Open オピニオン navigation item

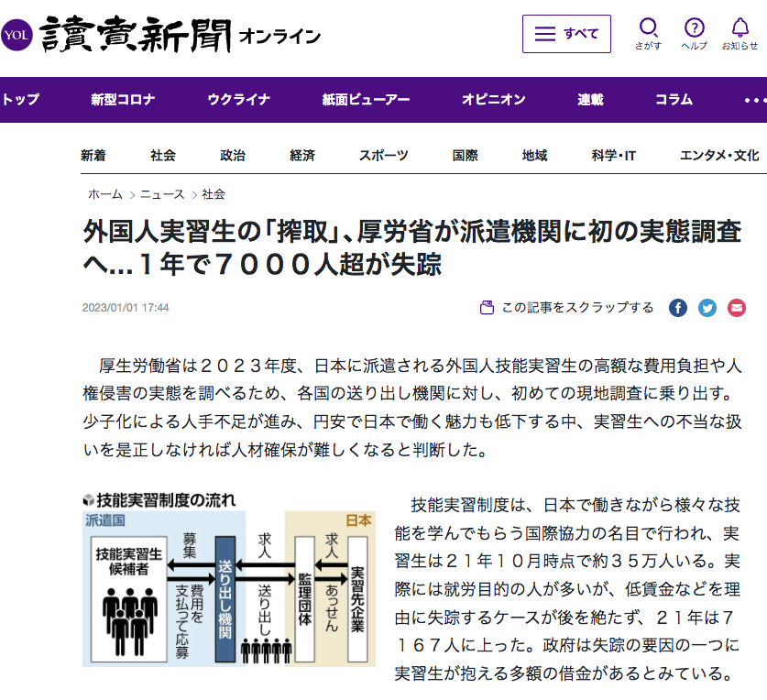(x=494, y=100)
